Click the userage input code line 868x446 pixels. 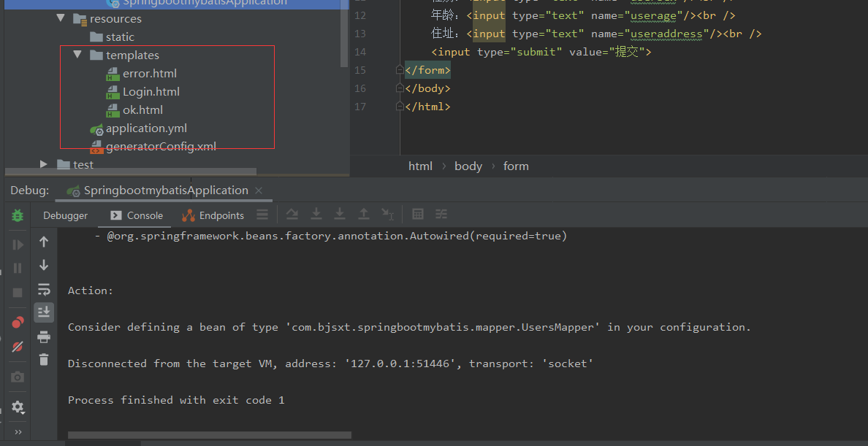click(584, 15)
